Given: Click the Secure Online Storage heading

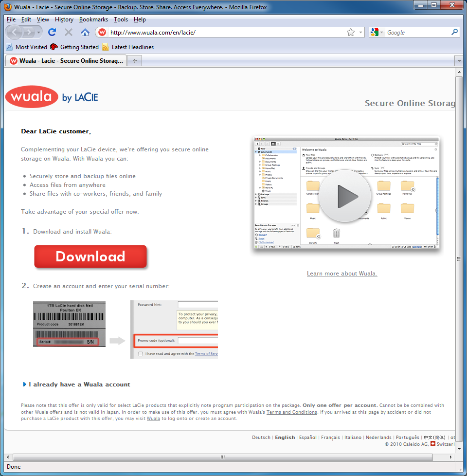Looking at the screenshot, I should point(410,103).
